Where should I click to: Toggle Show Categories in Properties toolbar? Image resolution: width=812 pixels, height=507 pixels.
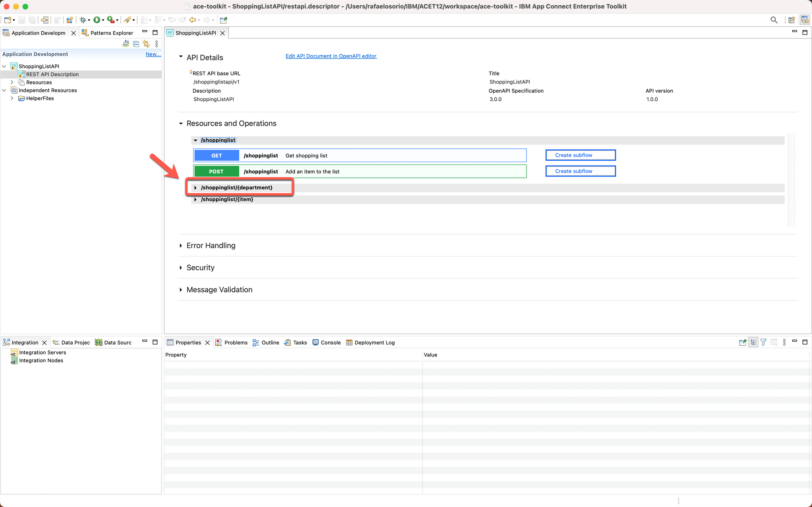click(753, 342)
